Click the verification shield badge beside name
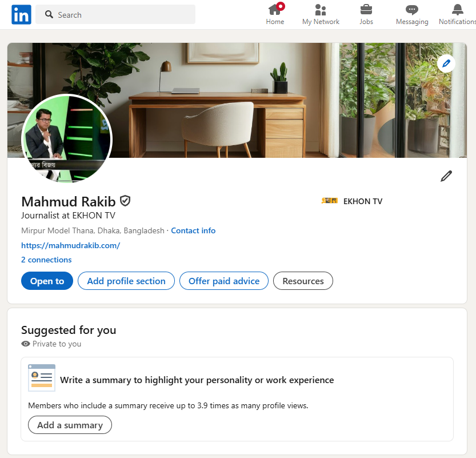Image resolution: width=476 pixels, height=458 pixels. click(125, 201)
